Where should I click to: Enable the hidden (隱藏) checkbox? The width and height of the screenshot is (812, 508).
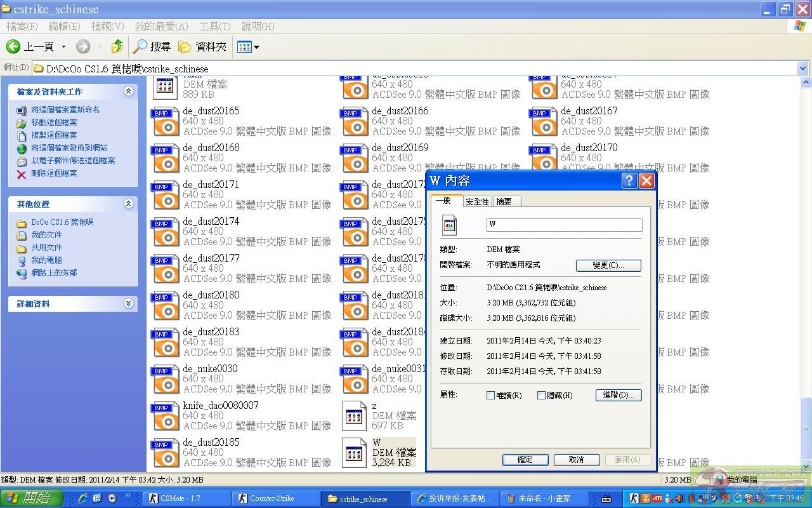click(541, 395)
